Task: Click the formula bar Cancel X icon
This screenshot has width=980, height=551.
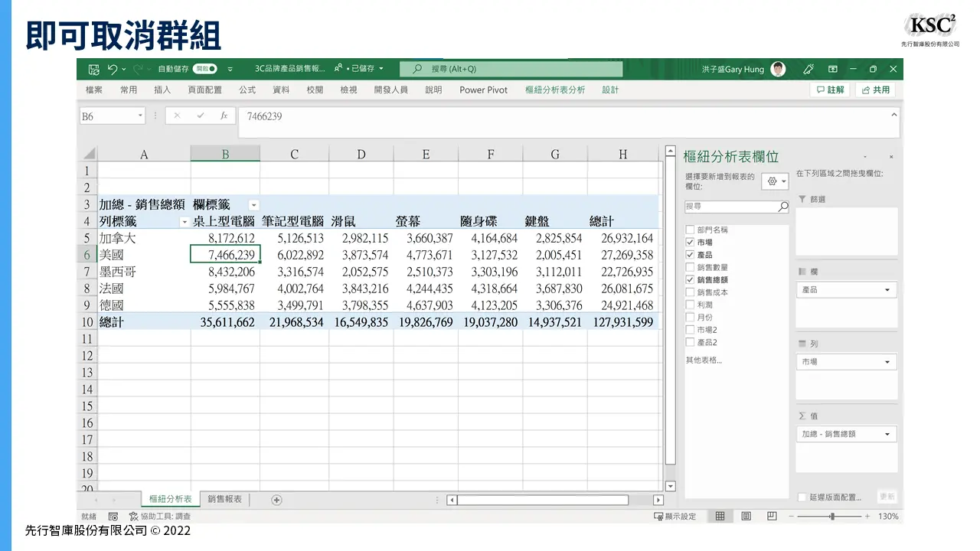Action: coord(177,116)
